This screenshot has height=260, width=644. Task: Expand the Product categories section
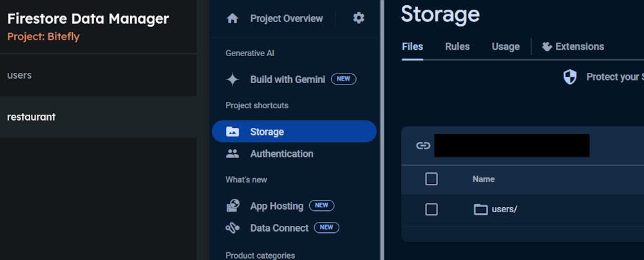coord(260,255)
